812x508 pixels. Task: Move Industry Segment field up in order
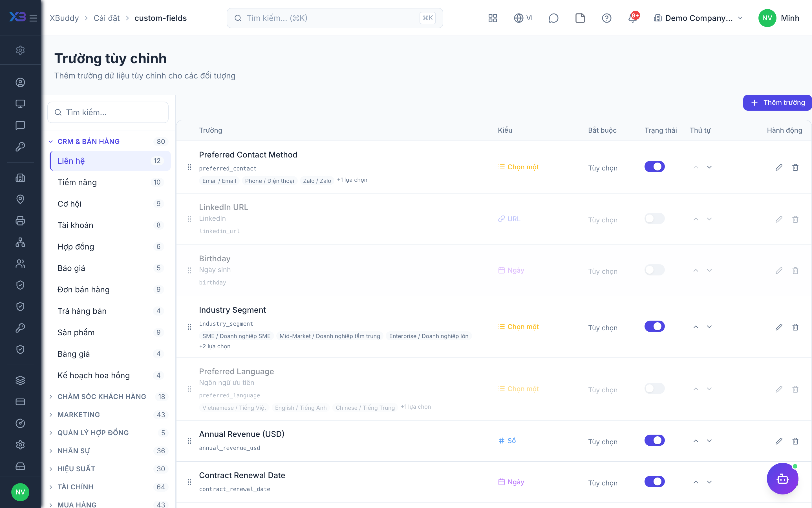[x=696, y=327]
